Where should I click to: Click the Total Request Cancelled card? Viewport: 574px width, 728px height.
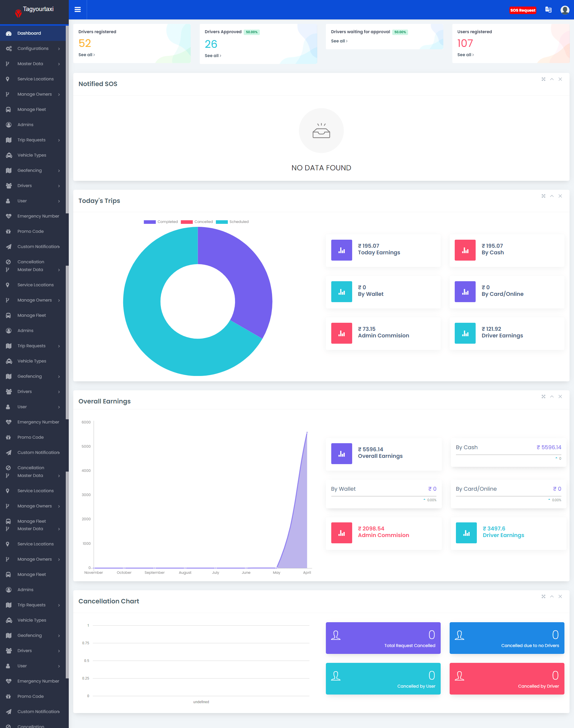tap(383, 638)
